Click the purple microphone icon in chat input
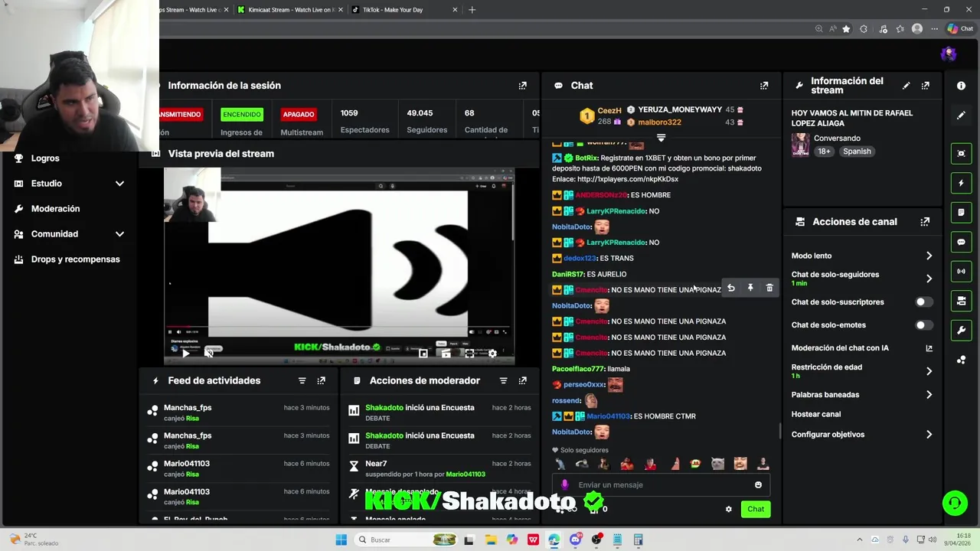980x551 pixels. [x=565, y=484]
